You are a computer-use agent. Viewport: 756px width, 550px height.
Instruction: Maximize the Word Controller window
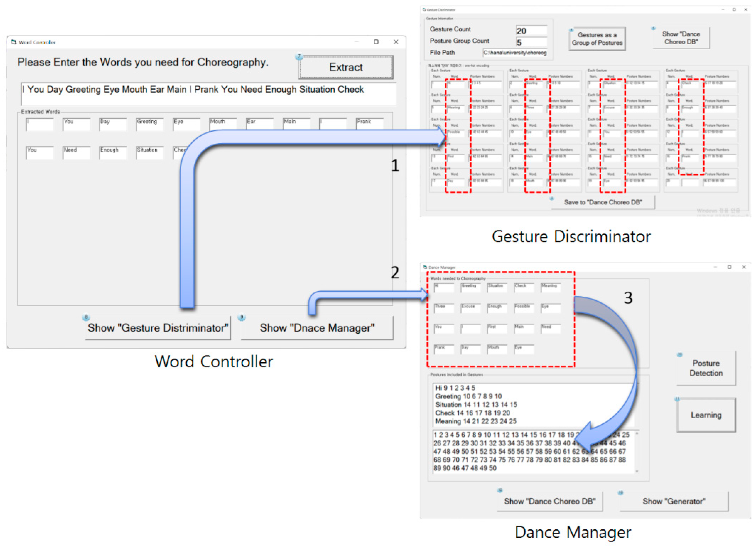pyautogui.click(x=376, y=42)
